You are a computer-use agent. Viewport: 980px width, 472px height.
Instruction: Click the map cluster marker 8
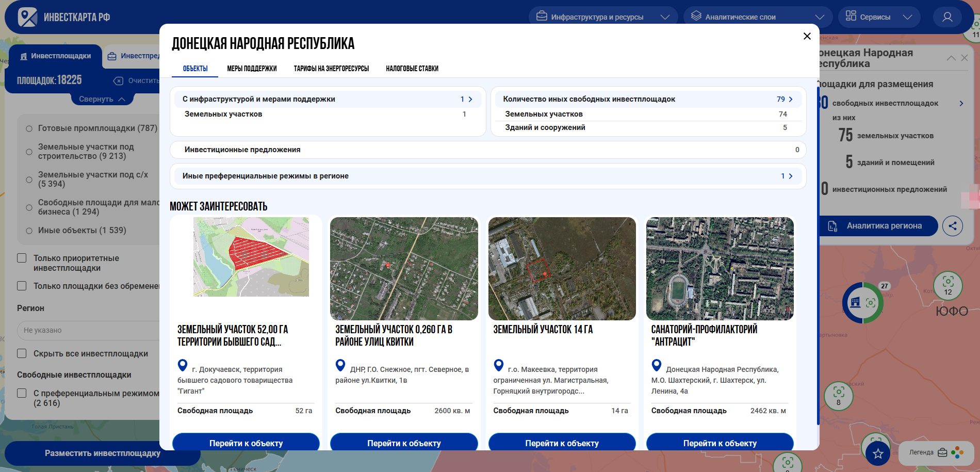[839, 396]
